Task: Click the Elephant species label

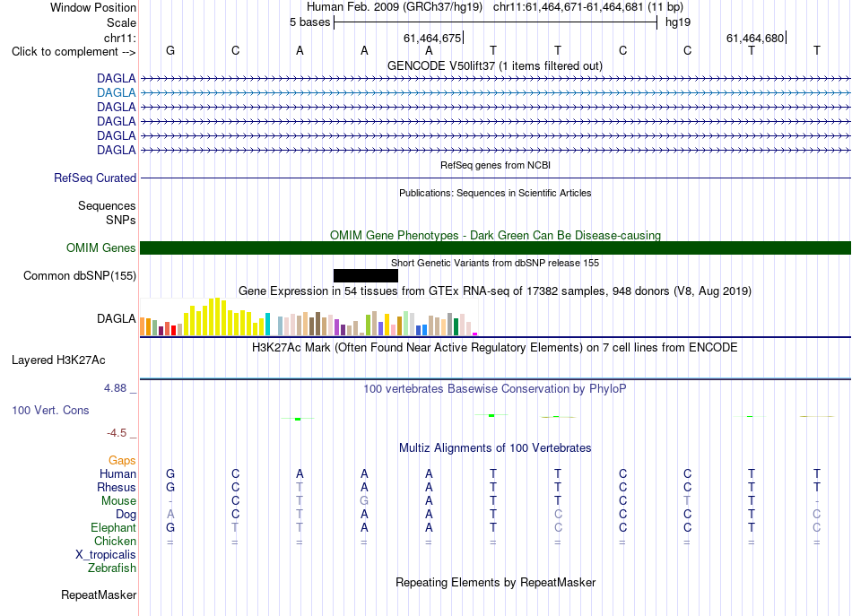Action: coord(113,528)
